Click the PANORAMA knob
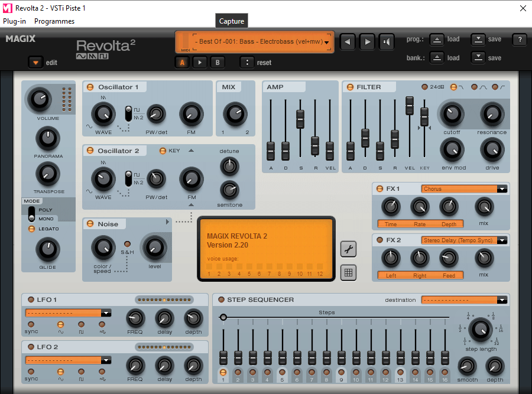532x394 pixels. tap(48, 139)
